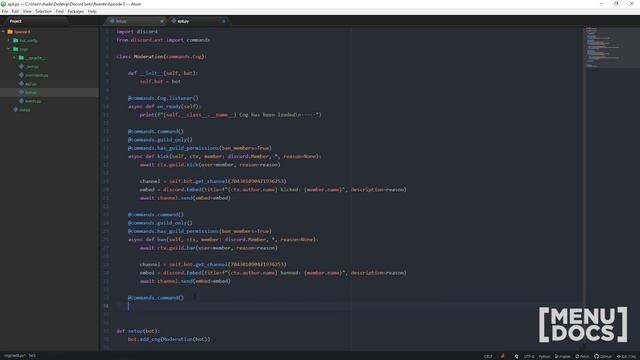Select the active ep8.py editor tab
The height and width of the screenshot is (360, 640).
[x=198, y=21]
